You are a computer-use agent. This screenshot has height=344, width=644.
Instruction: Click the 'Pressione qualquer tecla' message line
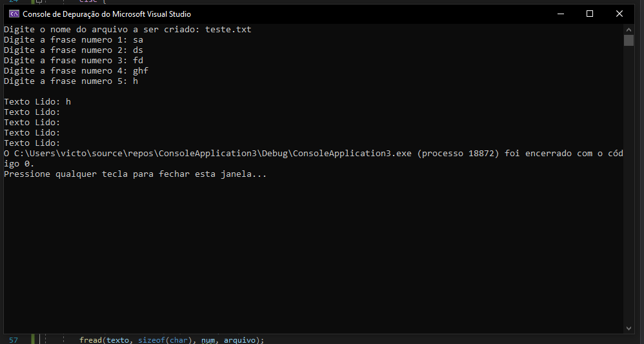pyautogui.click(x=136, y=174)
